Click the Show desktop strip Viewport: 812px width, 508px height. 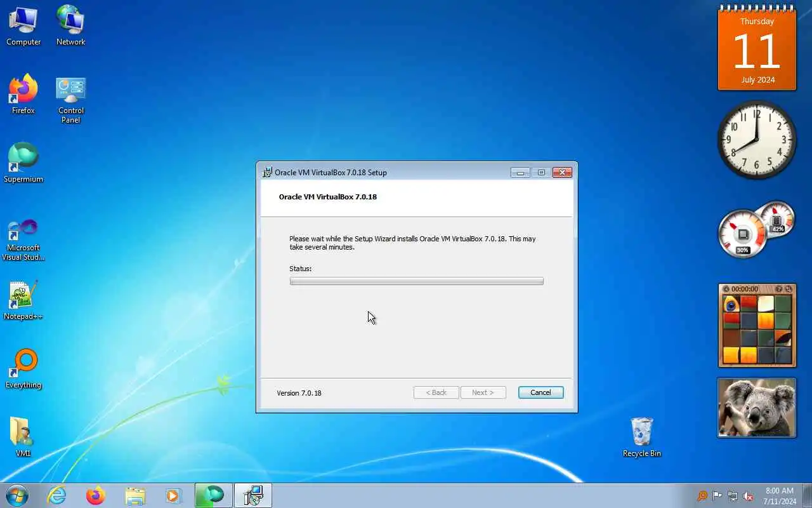coord(807,495)
